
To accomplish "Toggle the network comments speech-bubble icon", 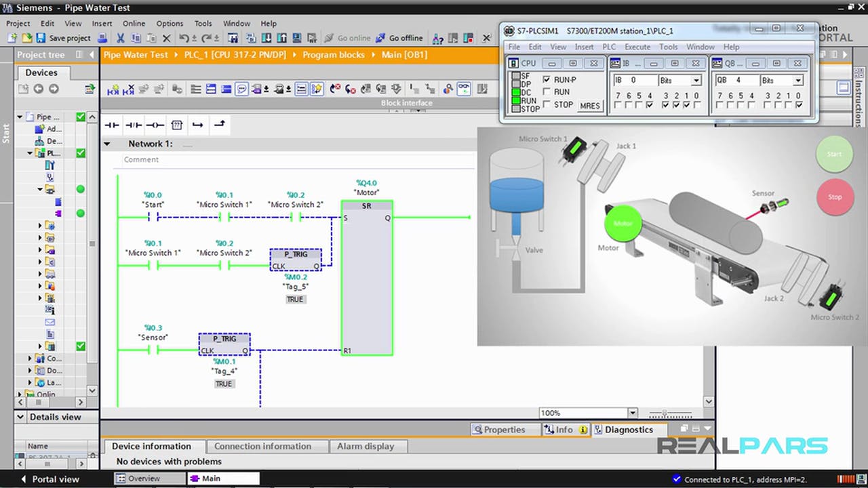I will tap(241, 89).
